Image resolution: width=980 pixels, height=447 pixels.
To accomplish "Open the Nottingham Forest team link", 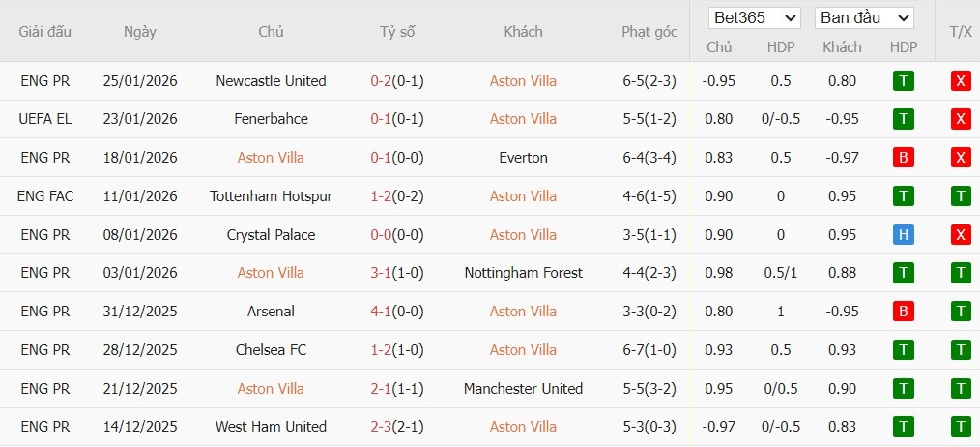I will pyautogui.click(x=523, y=273).
